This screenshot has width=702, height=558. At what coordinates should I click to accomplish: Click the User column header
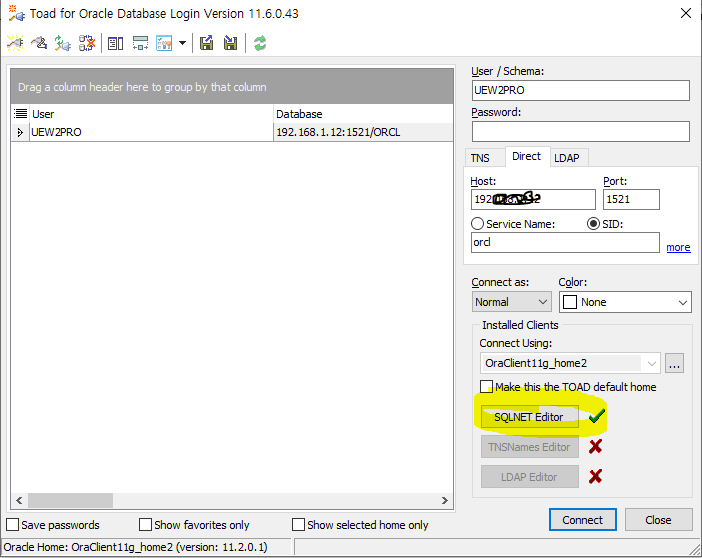click(151, 114)
